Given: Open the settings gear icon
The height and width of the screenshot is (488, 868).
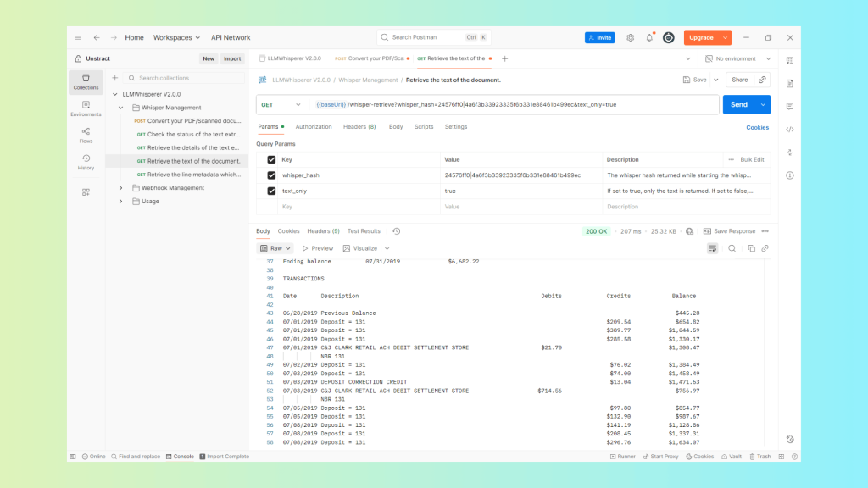Looking at the screenshot, I should click(x=630, y=37).
